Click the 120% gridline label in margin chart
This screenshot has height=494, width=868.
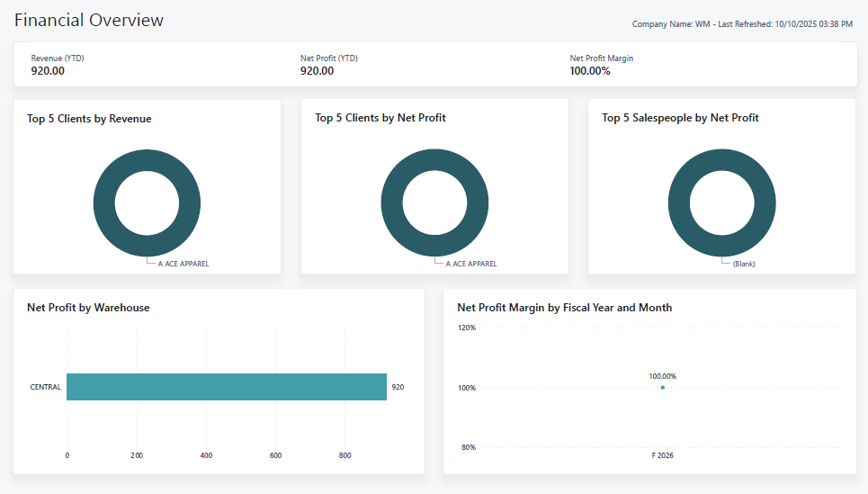pyautogui.click(x=467, y=328)
